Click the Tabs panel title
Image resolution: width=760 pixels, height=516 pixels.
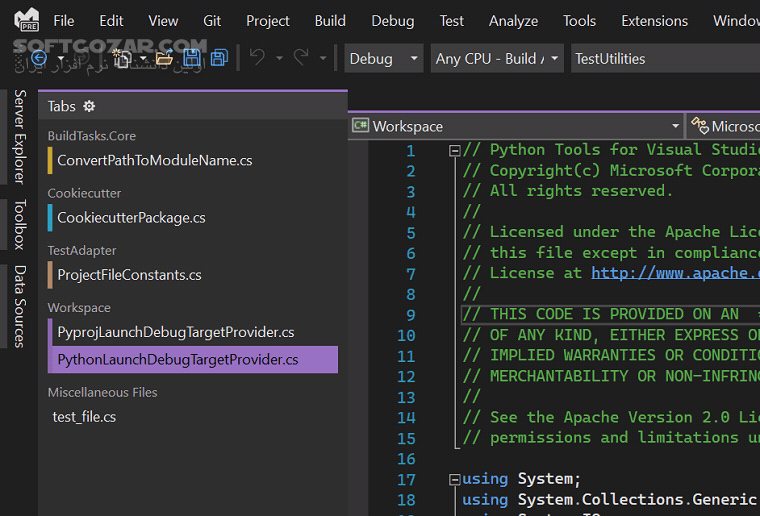coord(62,106)
